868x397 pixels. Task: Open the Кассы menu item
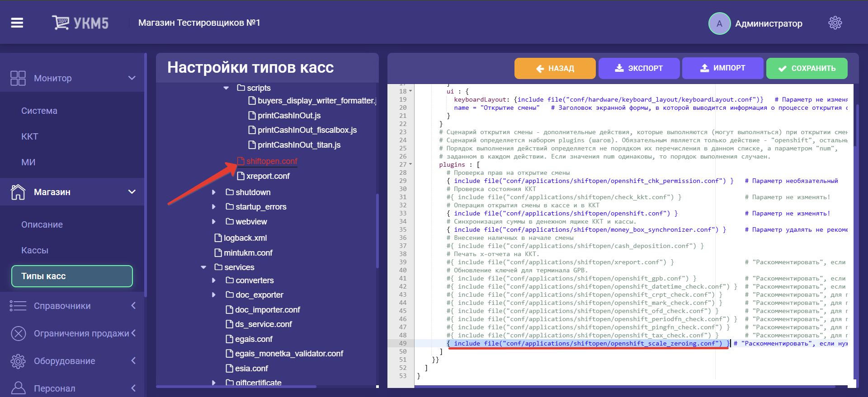[x=35, y=250]
